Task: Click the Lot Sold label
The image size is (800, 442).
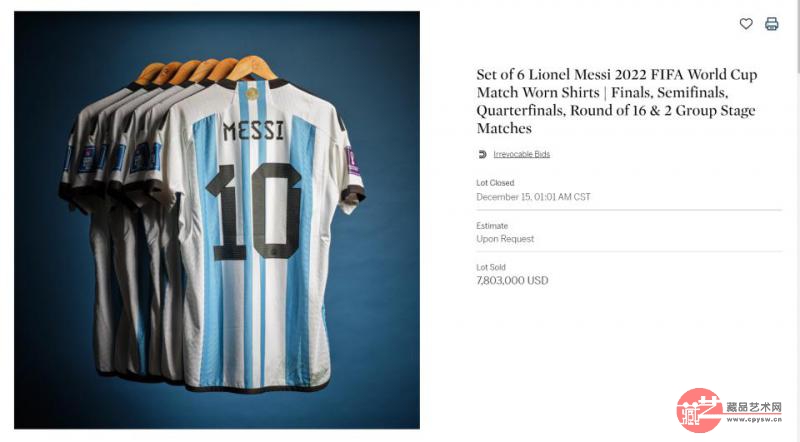Action: [491, 267]
